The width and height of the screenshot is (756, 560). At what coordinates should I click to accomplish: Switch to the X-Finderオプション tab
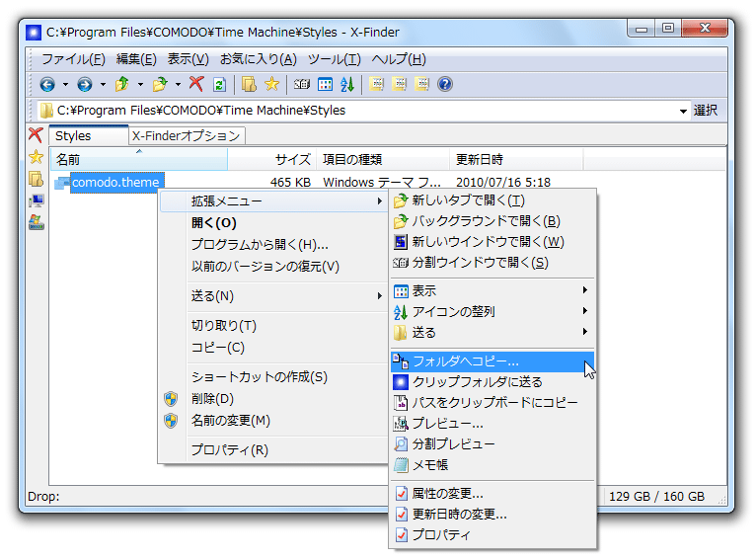tap(187, 136)
